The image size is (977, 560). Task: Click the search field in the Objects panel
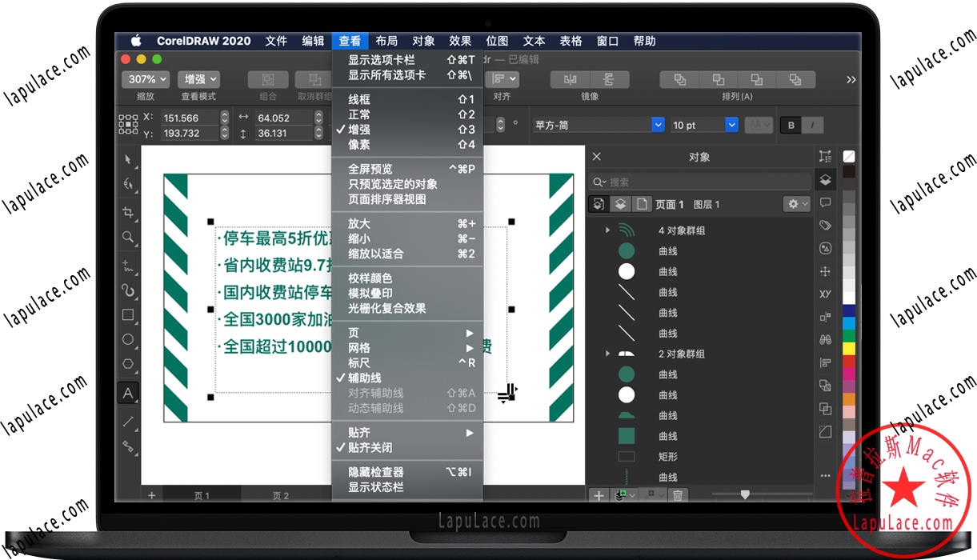tap(700, 181)
